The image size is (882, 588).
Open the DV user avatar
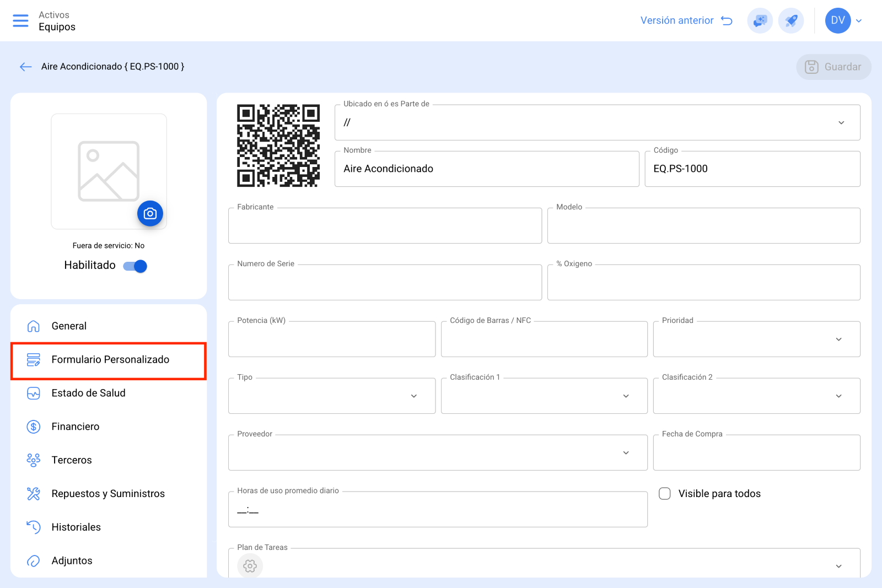tap(838, 20)
